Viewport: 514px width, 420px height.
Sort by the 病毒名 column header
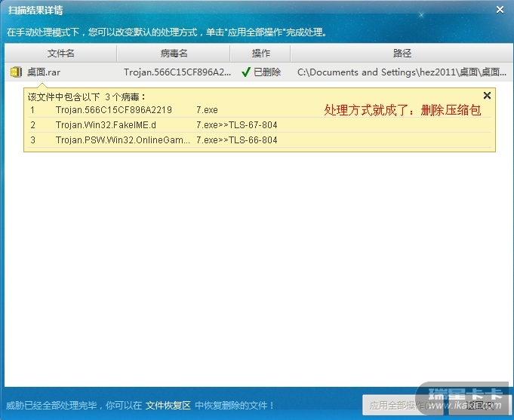[174, 53]
